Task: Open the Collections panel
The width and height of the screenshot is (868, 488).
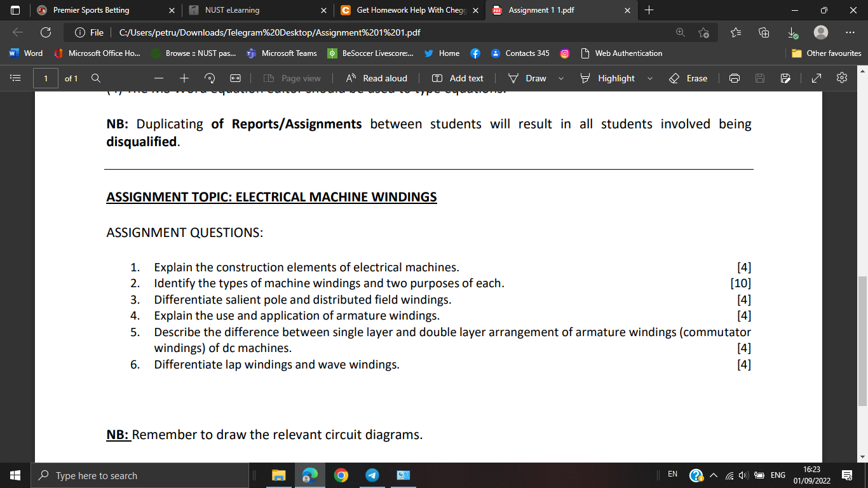Action: (x=764, y=32)
